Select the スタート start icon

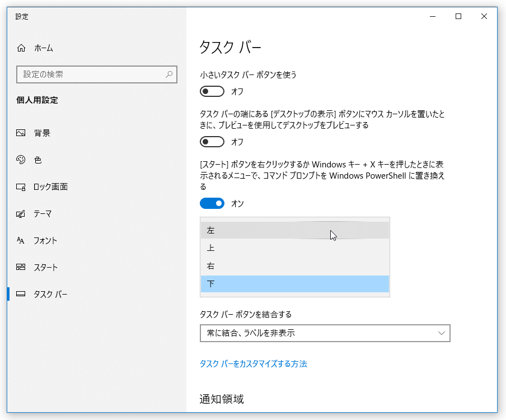(21, 267)
